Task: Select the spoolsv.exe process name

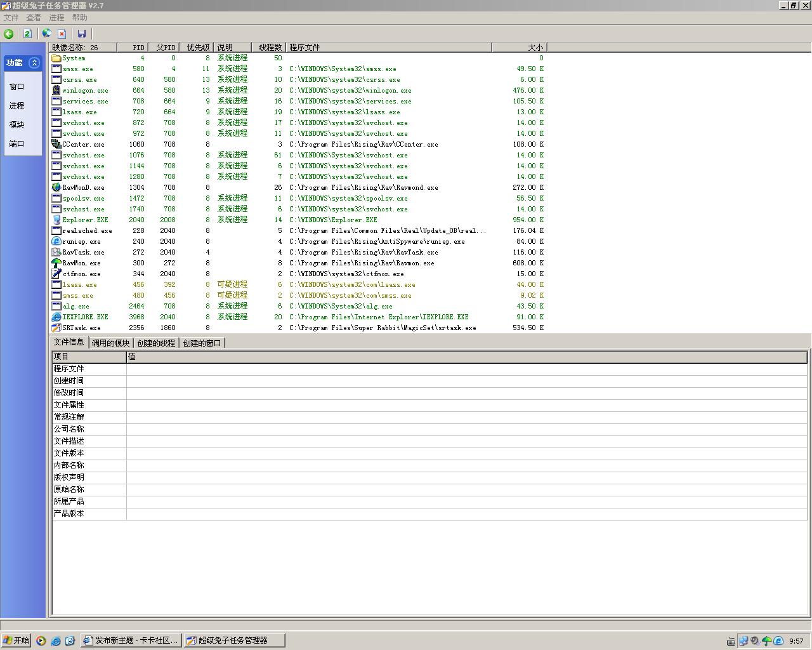Action: click(x=84, y=199)
